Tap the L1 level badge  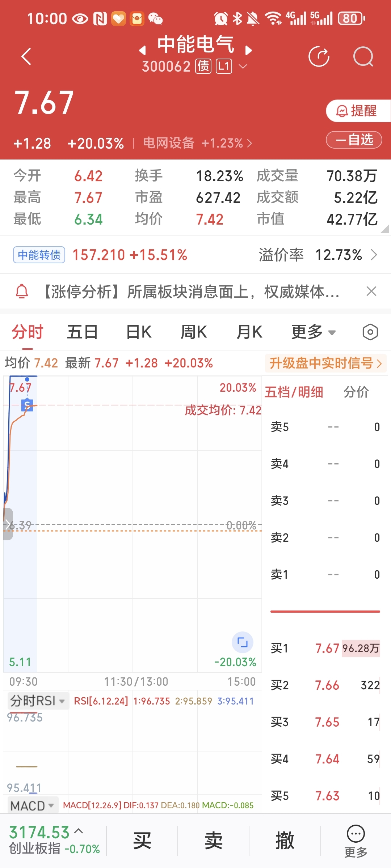click(224, 66)
